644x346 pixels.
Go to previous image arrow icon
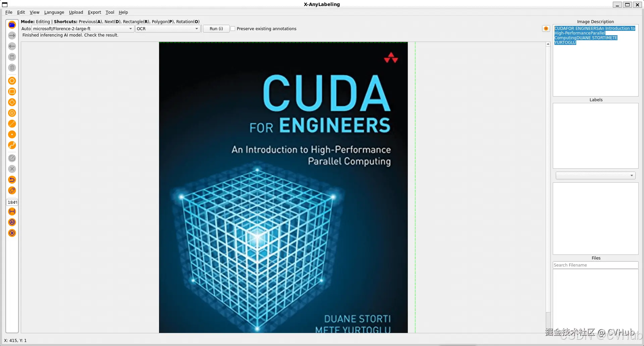click(x=12, y=46)
